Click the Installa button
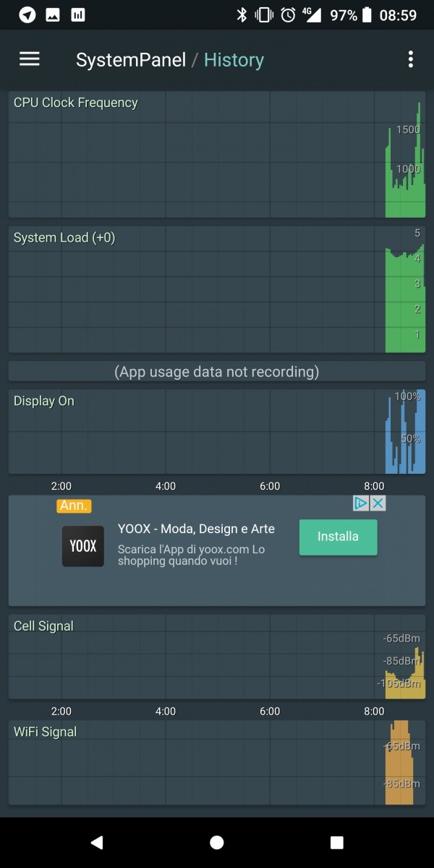Viewport: 434px width, 868px height. [x=338, y=537]
